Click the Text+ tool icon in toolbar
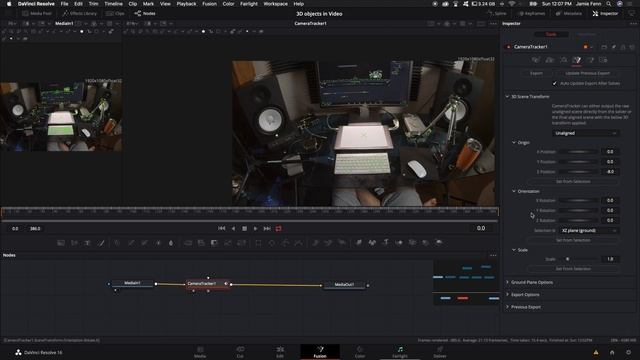Image resolution: width=640 pixels, height=360 pixels. coord(87,243)
